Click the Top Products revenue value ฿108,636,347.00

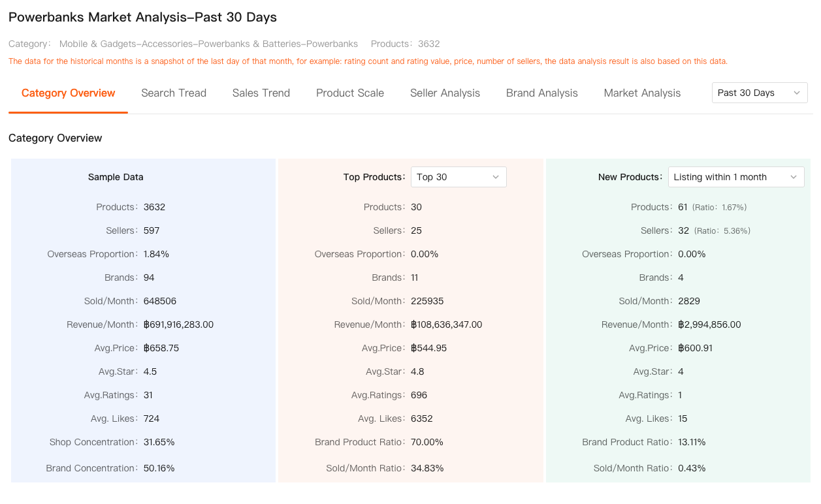(446, 324)
